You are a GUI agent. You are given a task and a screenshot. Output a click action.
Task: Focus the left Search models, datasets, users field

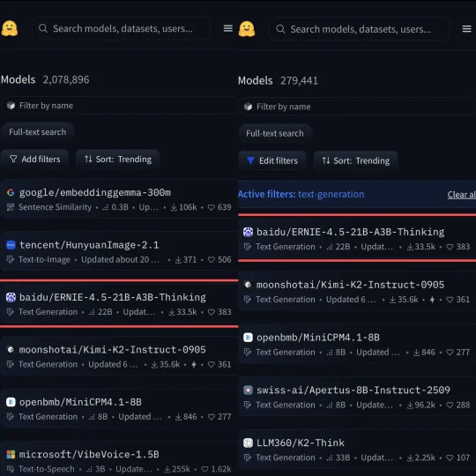pos(122,28)
